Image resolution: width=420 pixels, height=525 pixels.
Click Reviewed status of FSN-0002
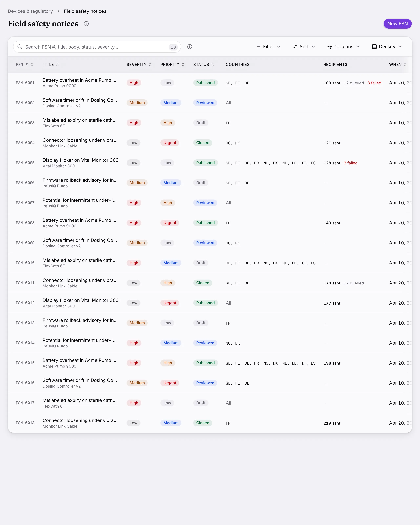pyautogui.click(x=205, y=103)
